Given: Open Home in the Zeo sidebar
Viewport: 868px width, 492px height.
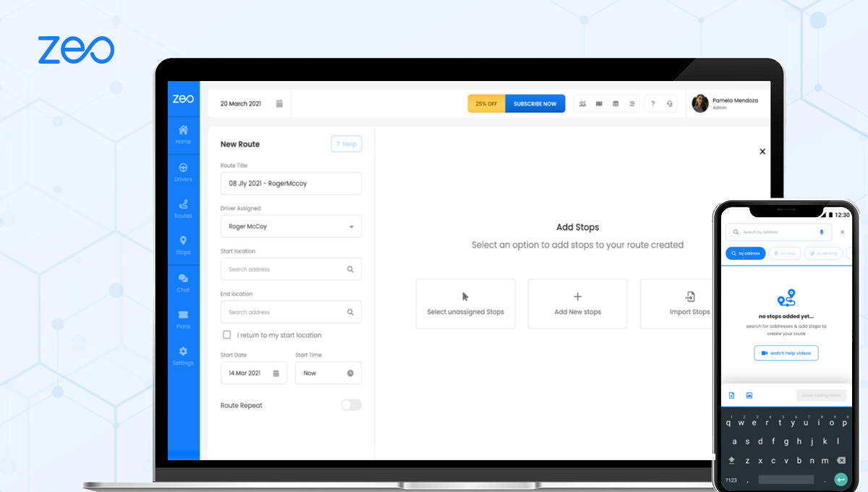Looking at the screenshot, I should click(183, 135).
